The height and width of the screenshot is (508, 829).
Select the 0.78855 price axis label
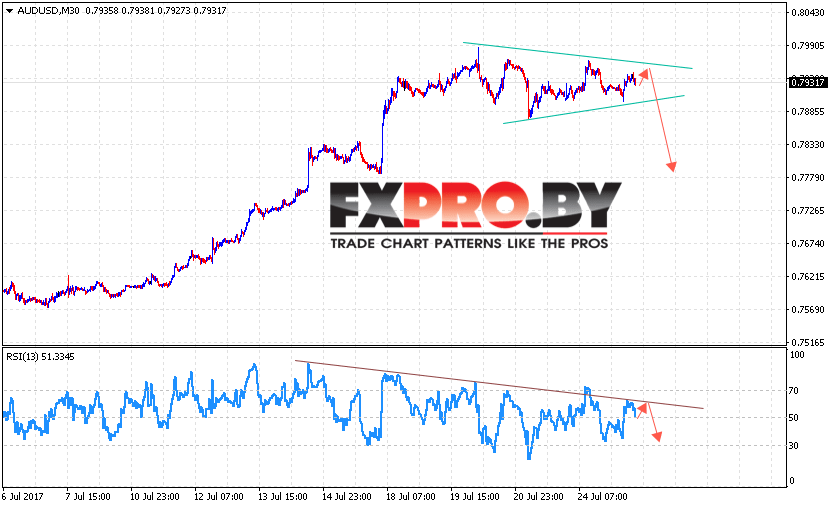coord(808,112)
